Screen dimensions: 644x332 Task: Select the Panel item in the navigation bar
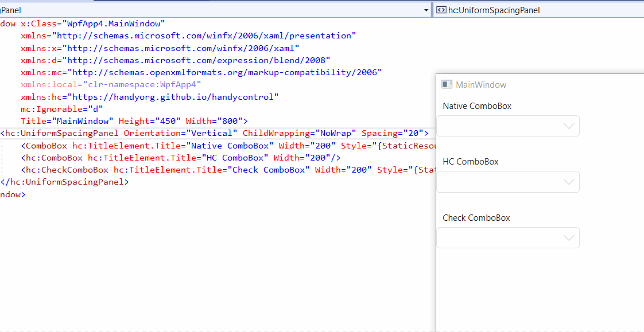[11, 9]
